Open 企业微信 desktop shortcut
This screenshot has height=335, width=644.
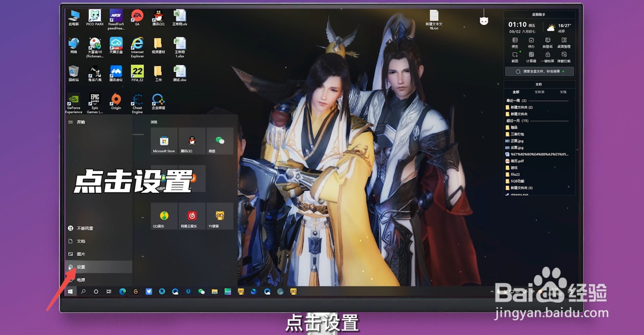point(158,101)
